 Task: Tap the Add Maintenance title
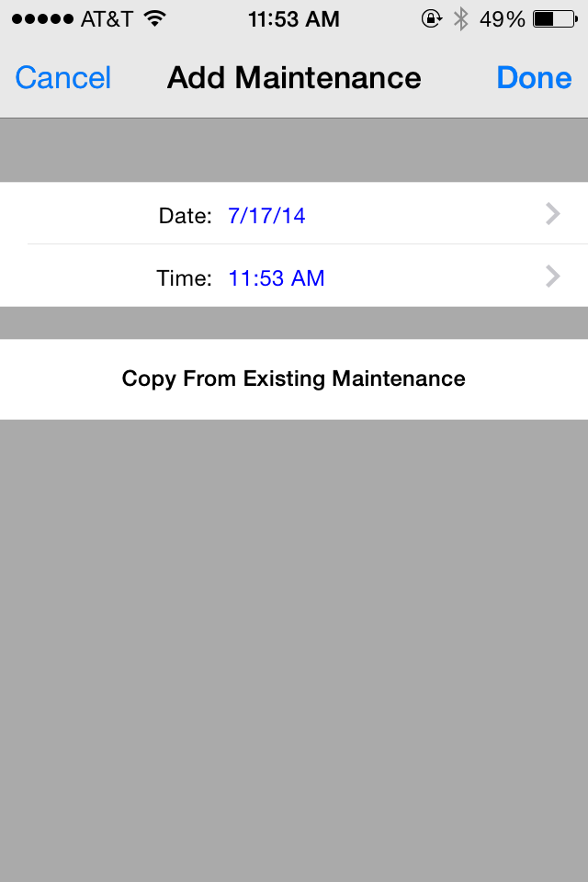coord(294,77)
